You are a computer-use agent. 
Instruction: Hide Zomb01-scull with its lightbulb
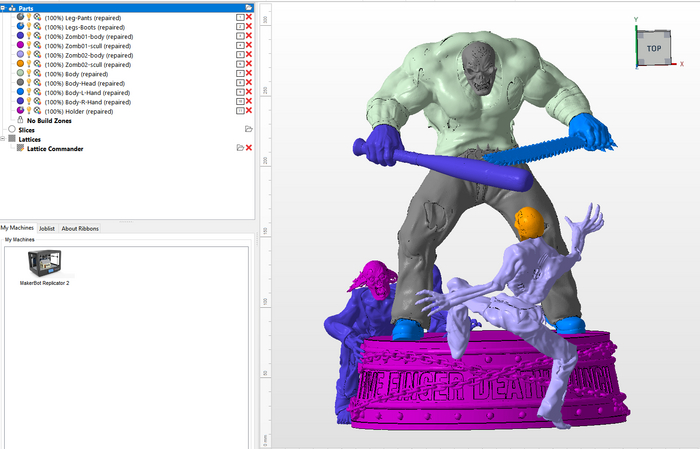pos(29,45)
